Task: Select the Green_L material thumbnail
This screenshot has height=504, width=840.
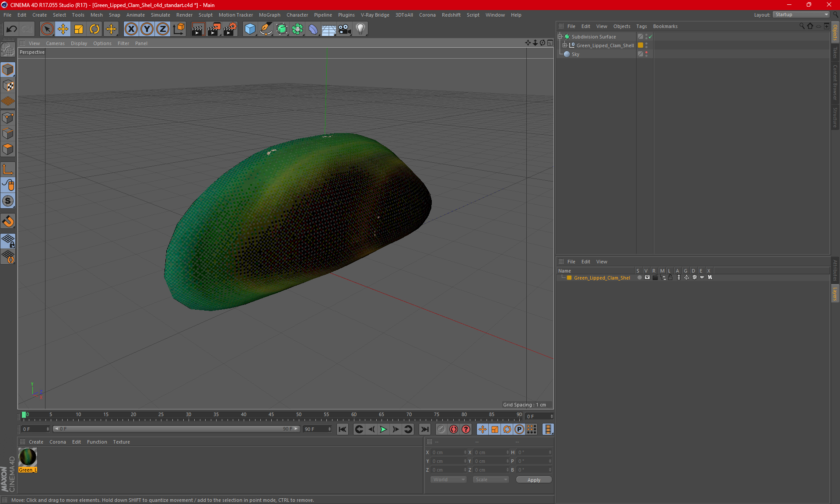Action: coord(28,457)
